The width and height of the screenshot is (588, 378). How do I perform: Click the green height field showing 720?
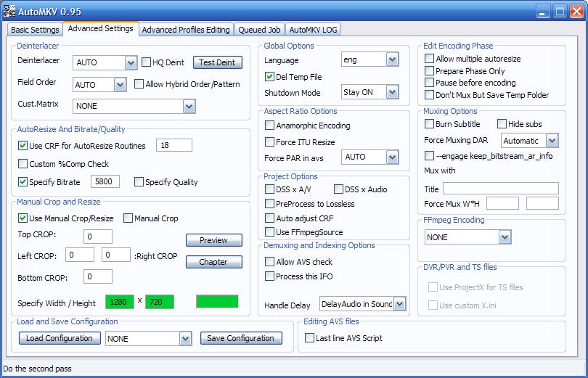pyautogui.click(x=160, y=302)
